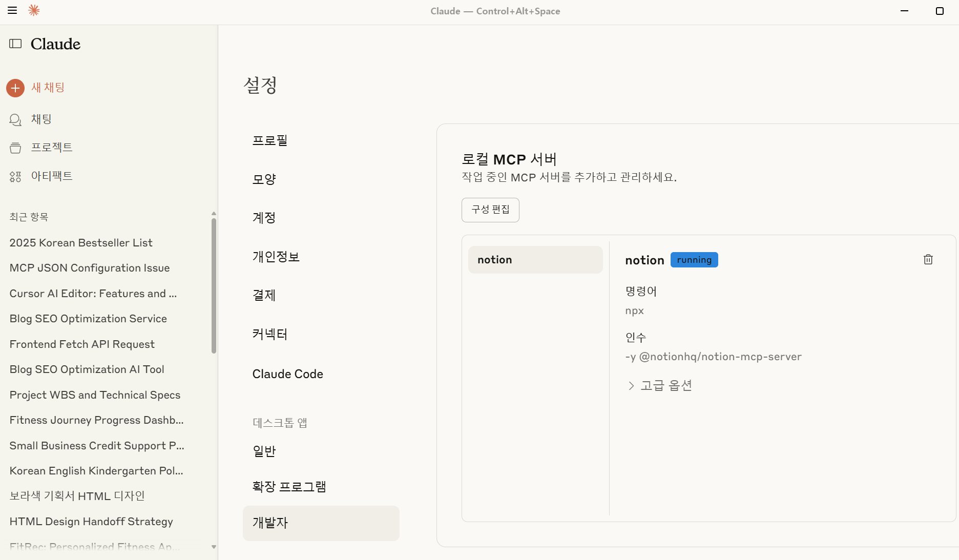Click the Claude wordmark in the sidebar
The width and height of the screenshot is (959, 560).
(55, 44)
